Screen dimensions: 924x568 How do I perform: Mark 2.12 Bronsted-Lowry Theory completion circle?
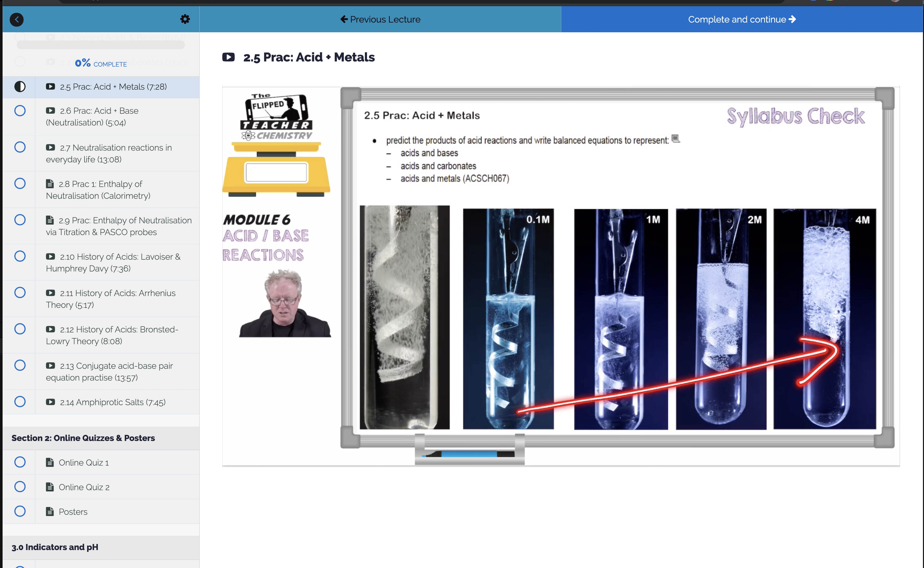(x=20, y=329)
